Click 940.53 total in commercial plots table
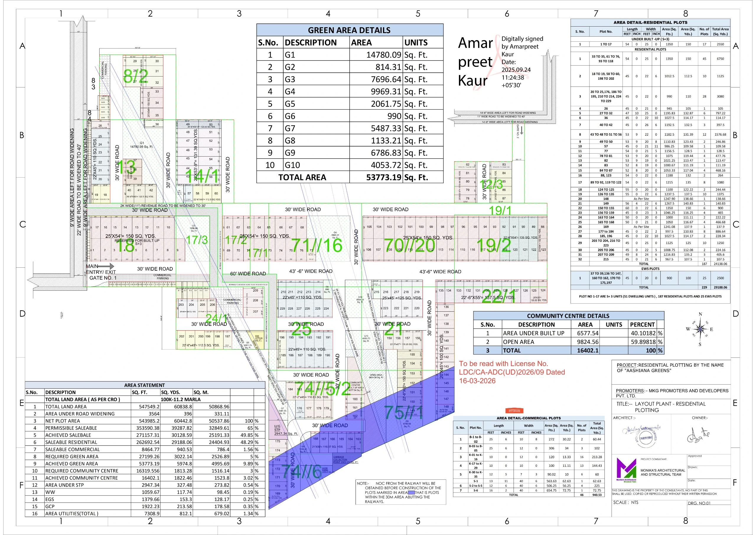Image resolution: width=756 pixels, height=535 pixels. pyautogui.click(x=597, y=495)
